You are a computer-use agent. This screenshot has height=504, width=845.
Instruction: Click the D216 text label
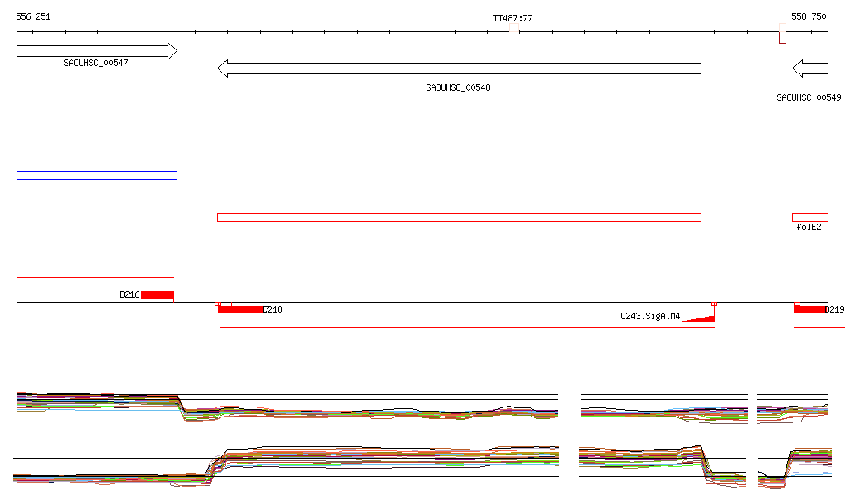[x=130, y=295]
